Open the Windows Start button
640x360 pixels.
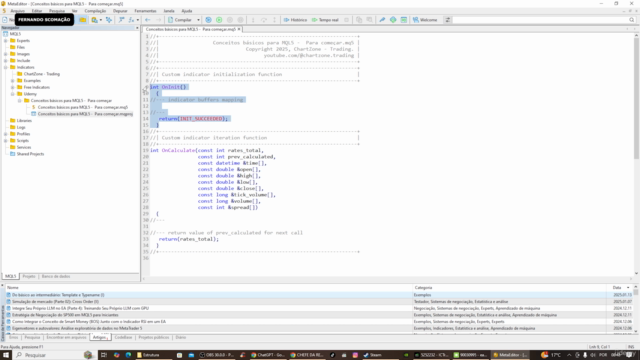coord(6,355)
